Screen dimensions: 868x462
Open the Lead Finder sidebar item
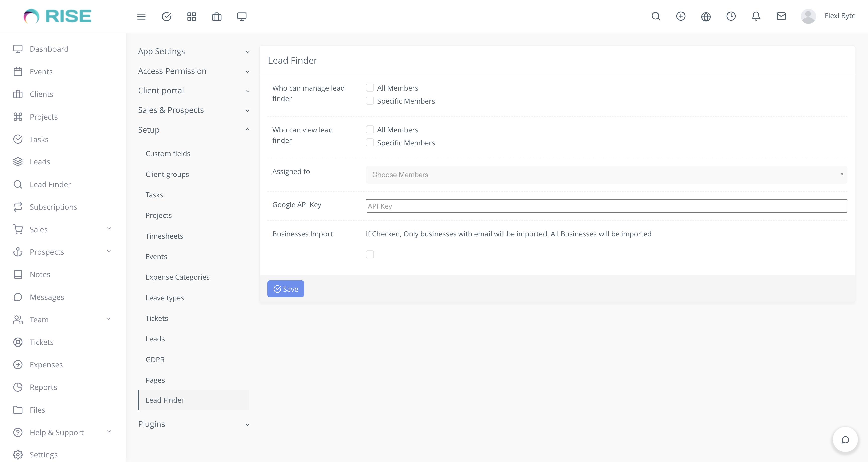pyautogui.click(x=50, y=184)
